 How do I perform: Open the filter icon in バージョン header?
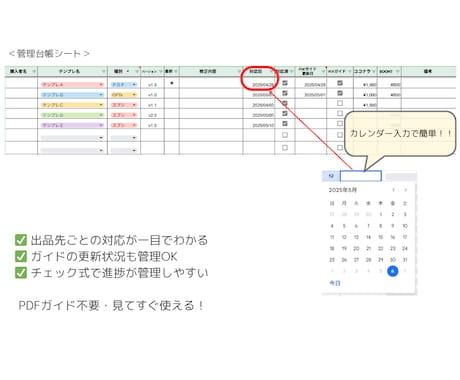(160, 71)
